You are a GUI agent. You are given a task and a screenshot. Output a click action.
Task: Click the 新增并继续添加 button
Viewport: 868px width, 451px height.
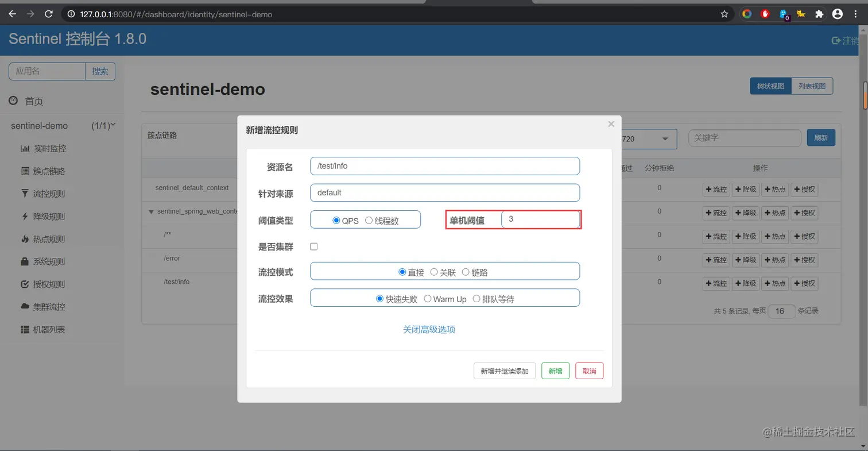(505, 371)
